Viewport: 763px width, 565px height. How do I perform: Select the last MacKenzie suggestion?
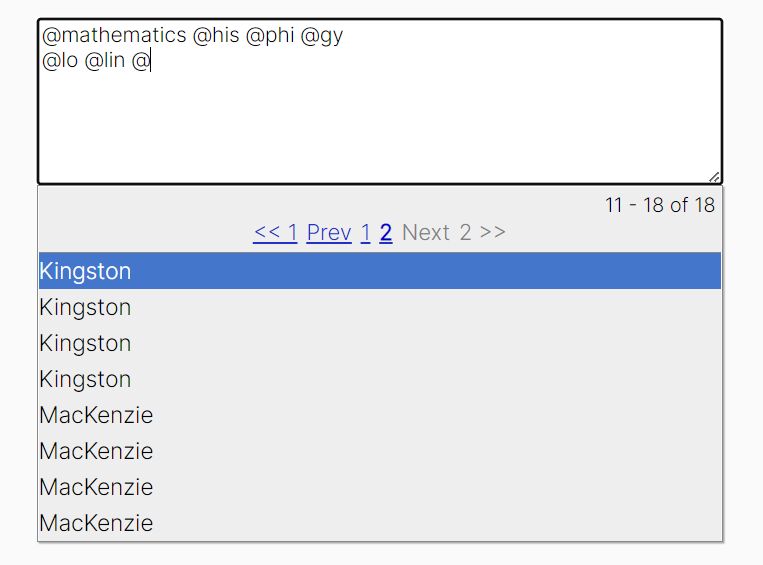click(380, 523)
